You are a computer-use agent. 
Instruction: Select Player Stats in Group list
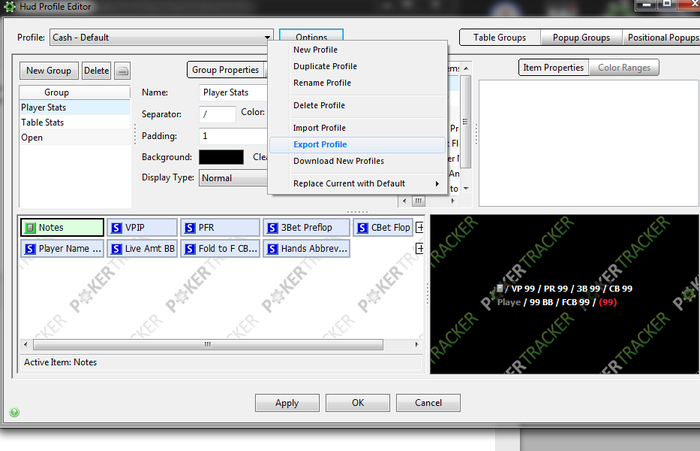tap(75, 107)
